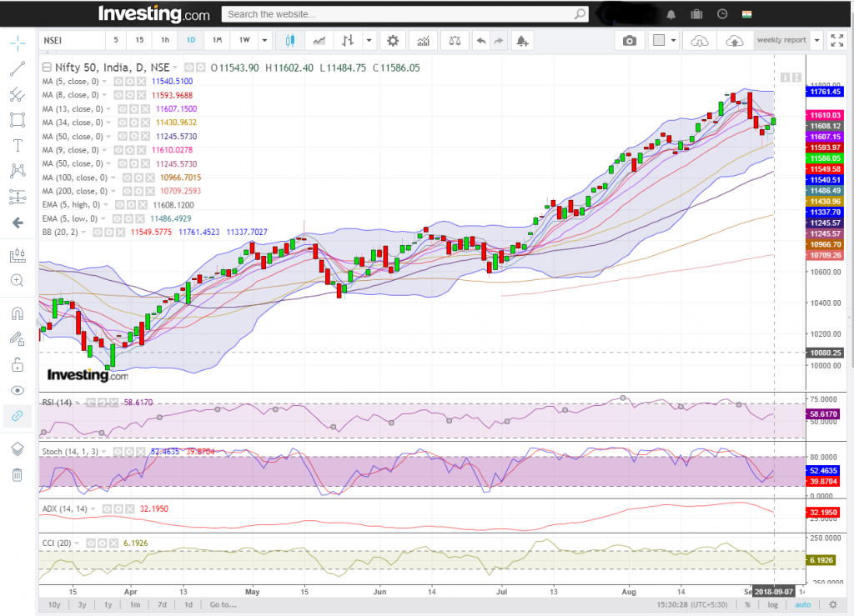This screenshot has height=616, width=854.
Task: Toggle percent scale
Action: [x=748, y=604]
